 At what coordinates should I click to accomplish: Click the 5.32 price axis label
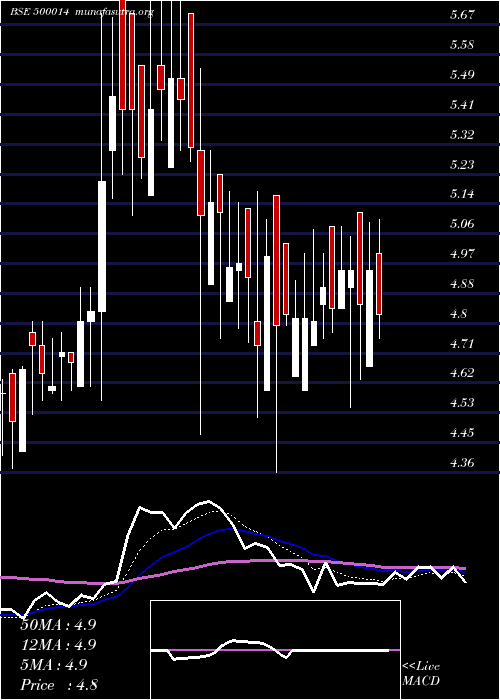click(462, 134)
